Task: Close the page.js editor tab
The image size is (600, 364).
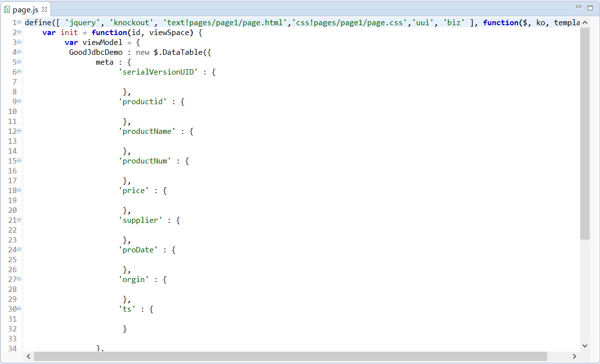Action: pyautogui.click(x=44, y=9)
